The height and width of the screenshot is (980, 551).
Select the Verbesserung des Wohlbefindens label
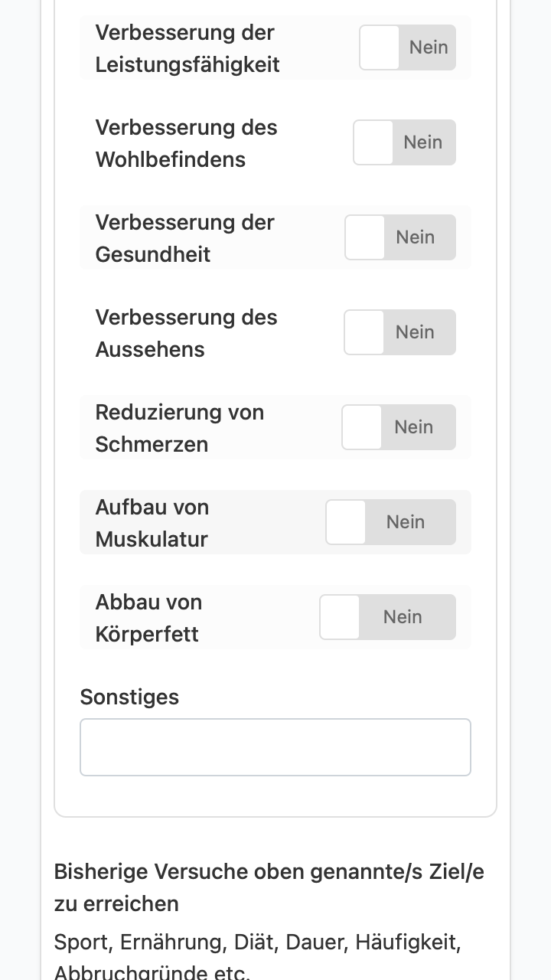pos(186,143)
